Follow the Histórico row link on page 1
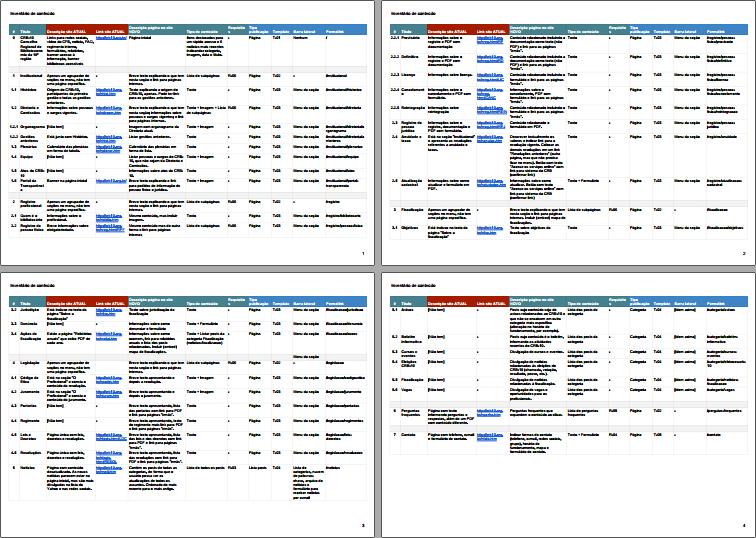This screenshot has height=538, width=756. coord(108,92)
